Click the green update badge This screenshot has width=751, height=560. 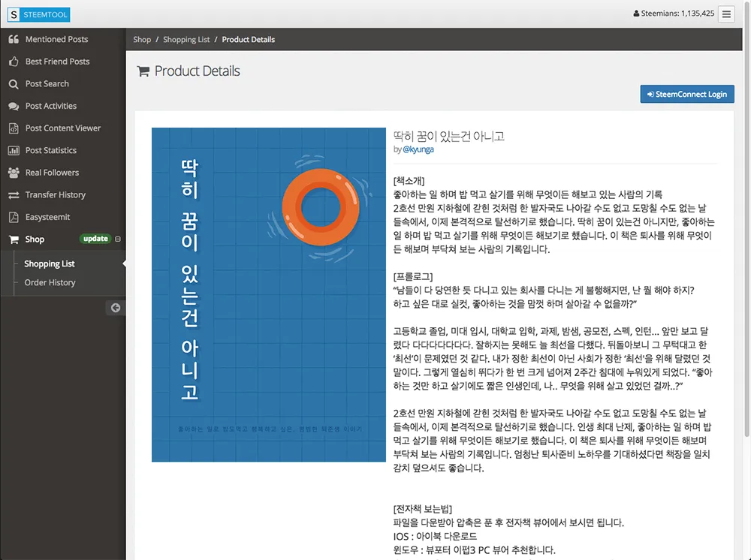pyautogui.click(x=95, y=239)
